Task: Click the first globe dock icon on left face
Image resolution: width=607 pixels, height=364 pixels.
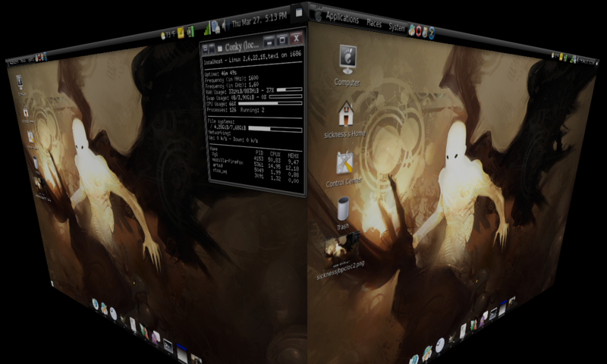Action: [x=96, y=304]
